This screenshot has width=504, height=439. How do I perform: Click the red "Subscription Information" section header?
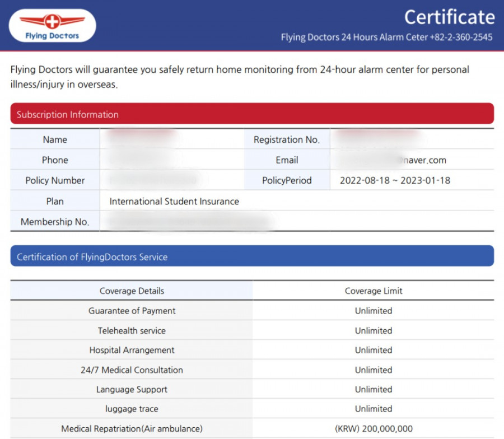tap(252, 114)
